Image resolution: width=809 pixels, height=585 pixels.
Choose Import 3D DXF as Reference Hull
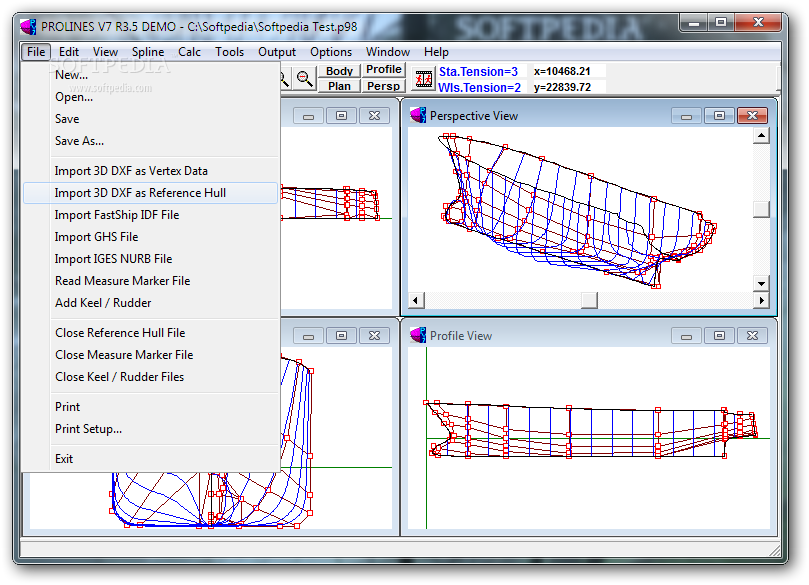tap(150, 193)
